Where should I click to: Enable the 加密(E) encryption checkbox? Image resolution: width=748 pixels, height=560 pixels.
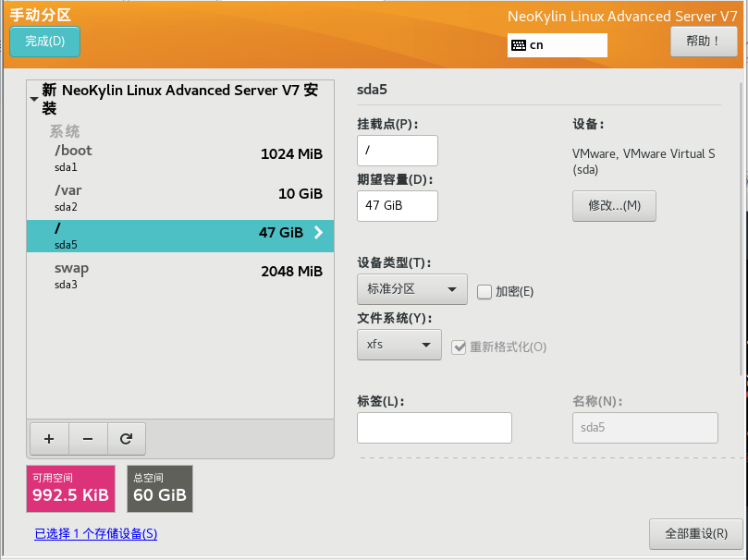(484, 292)
